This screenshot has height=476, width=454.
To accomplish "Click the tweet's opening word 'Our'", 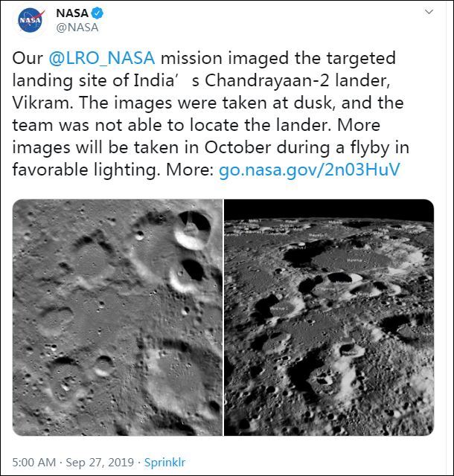I will coord(28,58).
